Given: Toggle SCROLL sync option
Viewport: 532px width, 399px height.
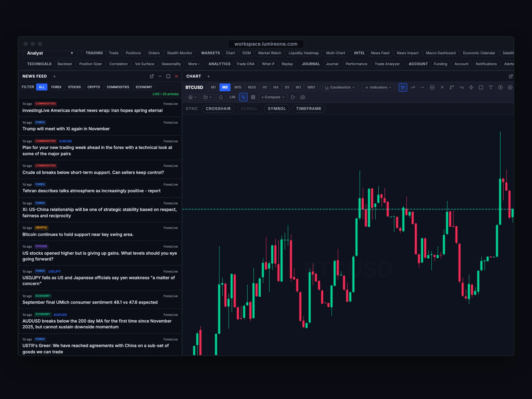Looking at the screenshot, I should click(x=249, y=108).
